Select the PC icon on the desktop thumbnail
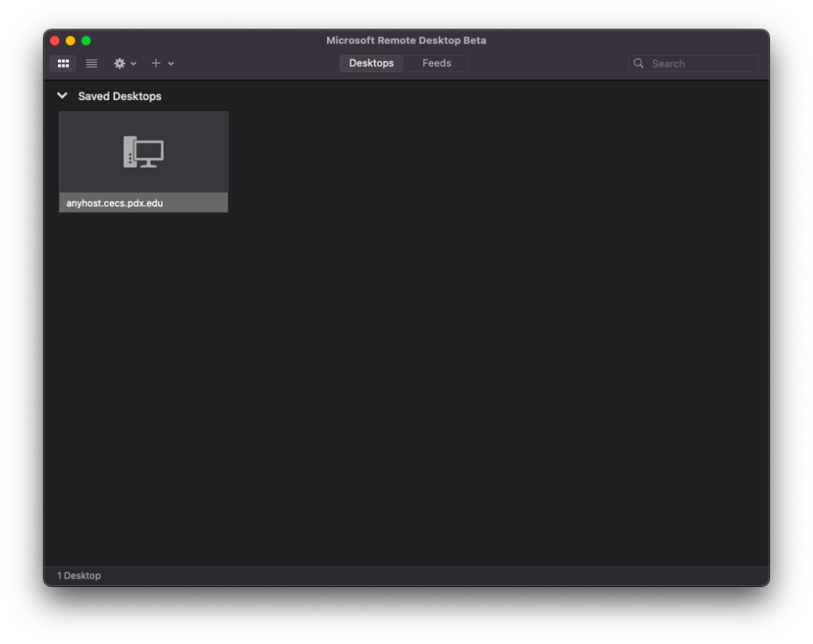The image size is (813, 644). tap(143, 151)
